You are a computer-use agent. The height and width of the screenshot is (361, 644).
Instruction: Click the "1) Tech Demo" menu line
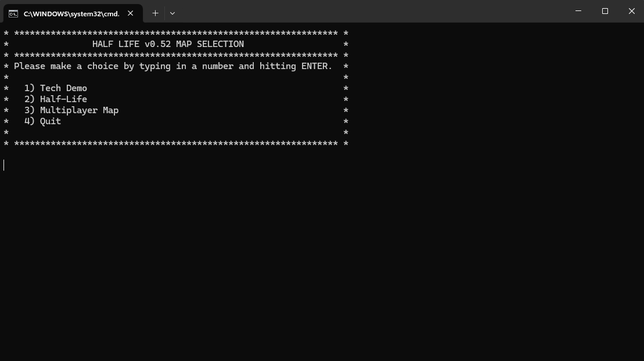coord(55,88)
